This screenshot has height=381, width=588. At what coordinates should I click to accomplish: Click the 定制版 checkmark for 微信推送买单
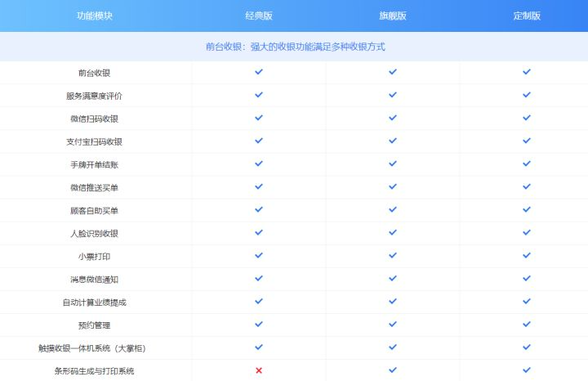tap(527, 186)
